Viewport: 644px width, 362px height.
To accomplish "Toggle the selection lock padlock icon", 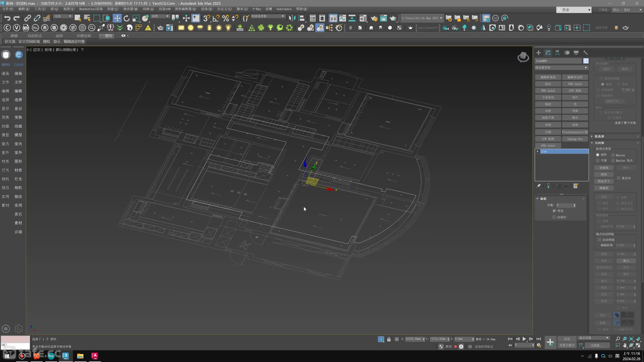I will pyautogui.click(x=389, y=339).
